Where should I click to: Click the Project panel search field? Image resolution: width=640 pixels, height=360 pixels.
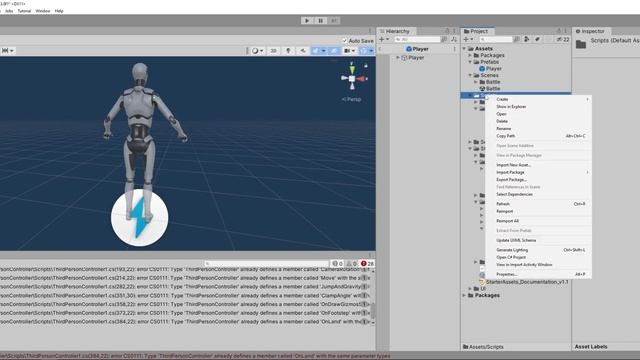496,40
